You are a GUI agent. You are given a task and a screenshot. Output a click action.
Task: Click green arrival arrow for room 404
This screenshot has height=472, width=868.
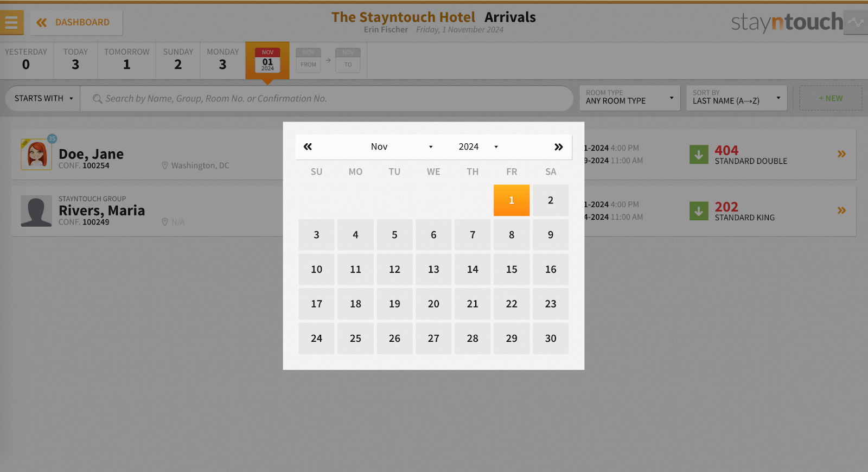(x=699, y=154)
